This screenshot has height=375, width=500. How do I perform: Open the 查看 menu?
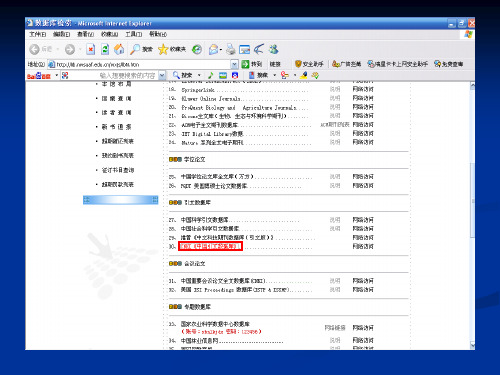tap(86, 34)
